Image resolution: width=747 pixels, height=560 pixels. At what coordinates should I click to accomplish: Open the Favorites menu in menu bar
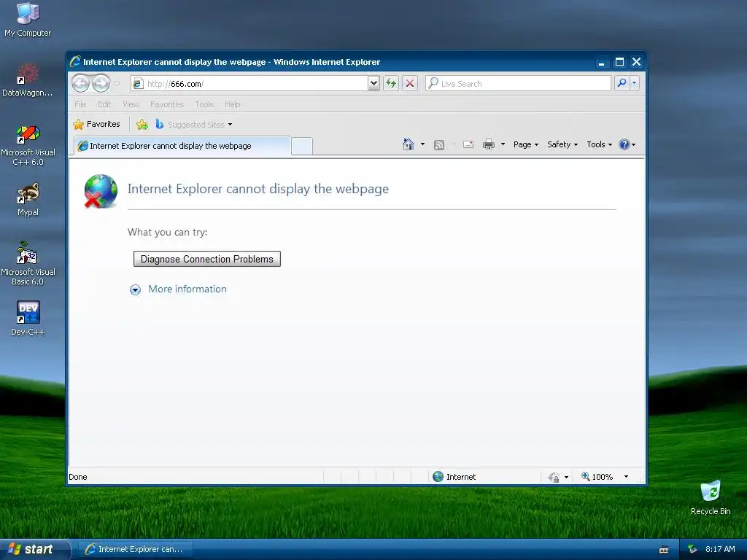tap(167, 104)
